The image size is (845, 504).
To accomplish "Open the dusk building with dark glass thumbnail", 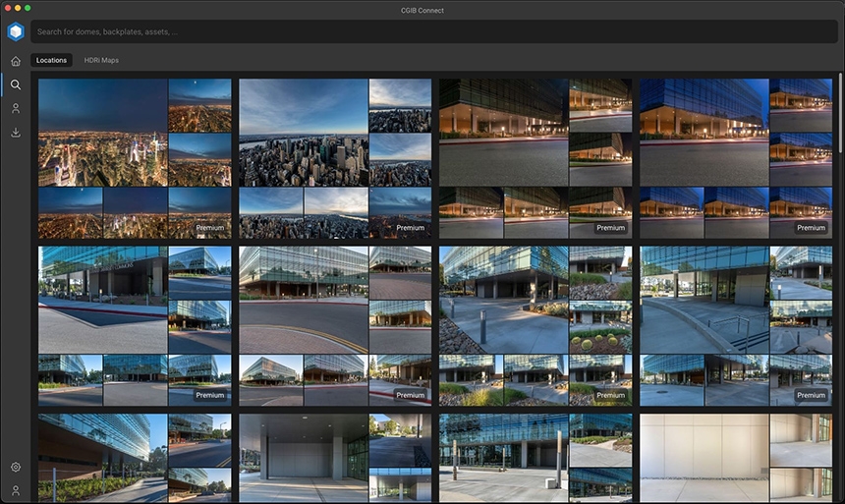I will coord(504,133).
